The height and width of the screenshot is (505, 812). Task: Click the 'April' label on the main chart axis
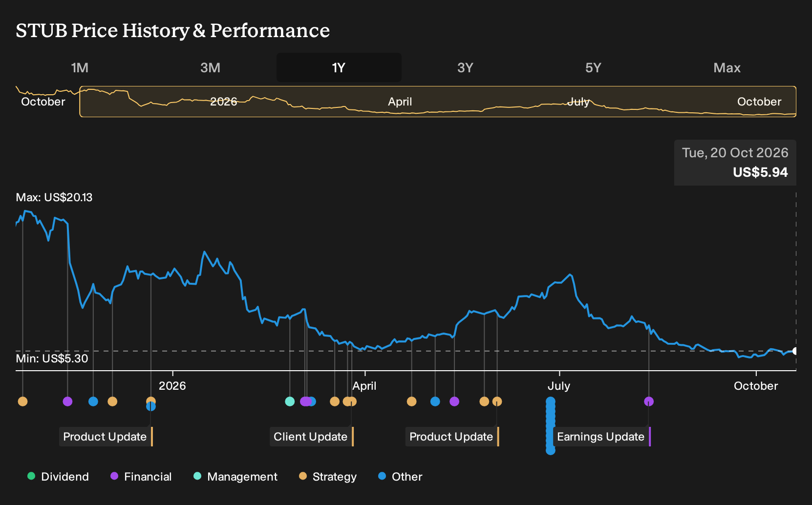point(364,386)
